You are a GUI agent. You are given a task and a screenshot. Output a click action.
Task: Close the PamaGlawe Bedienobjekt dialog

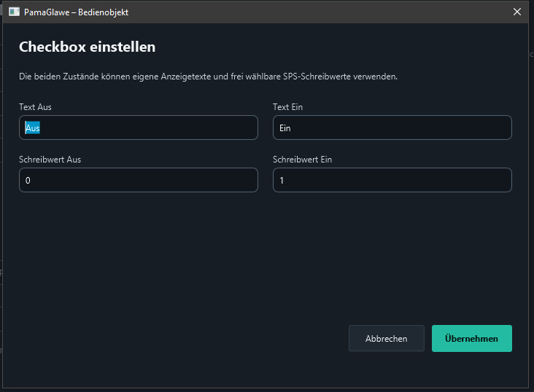pyautogui.click(x=517, y=12)
